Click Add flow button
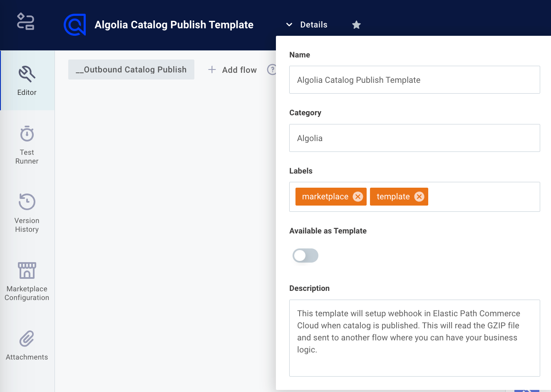The width and height of the screenshot is (551, 392). [233, 70]
